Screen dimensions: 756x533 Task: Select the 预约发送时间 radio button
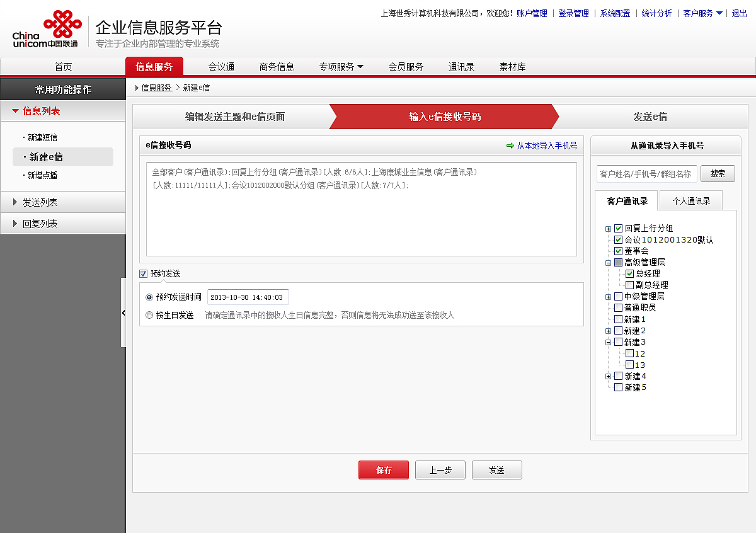(x=149, y=297)
